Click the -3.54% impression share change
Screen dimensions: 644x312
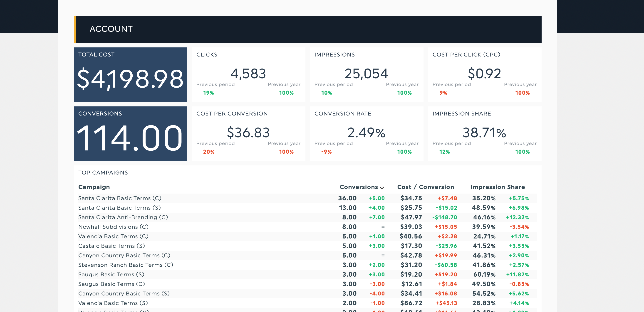point(519,227)
